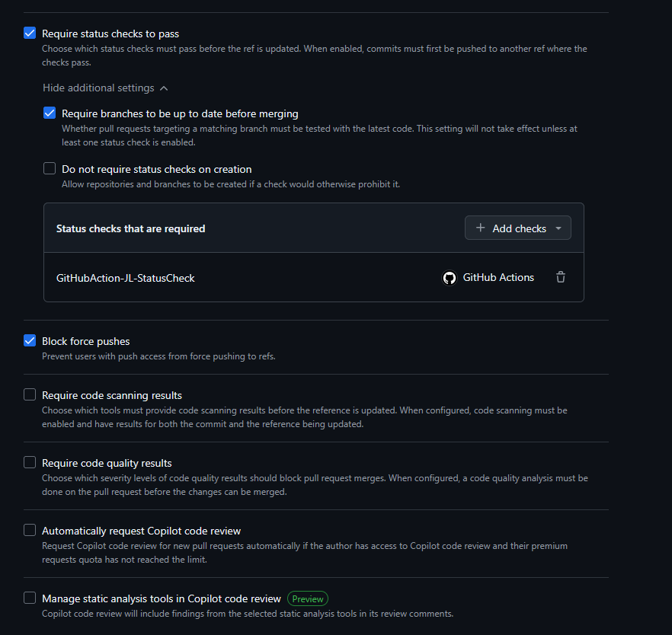The width and height of the screenshot is (672, 635).
Task: Click the Preview badge on static analysis setting
Action: pos(308,598)
